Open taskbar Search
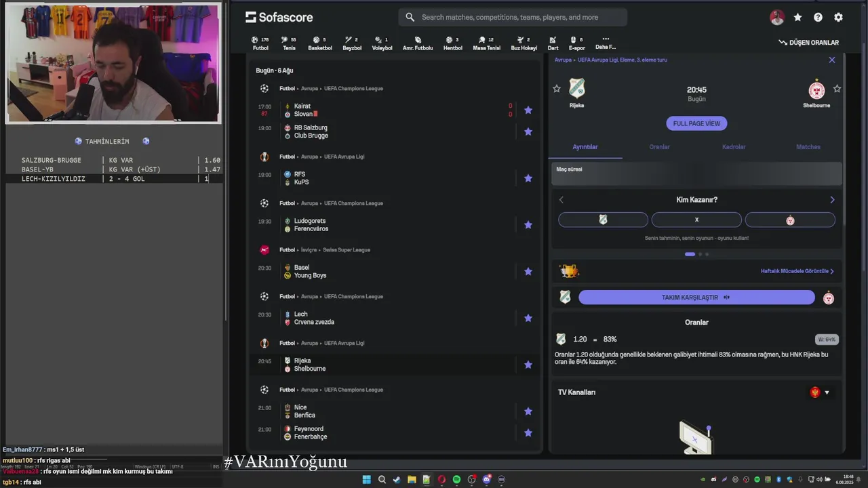Screen dimensions: 868x488 [382, 479]
